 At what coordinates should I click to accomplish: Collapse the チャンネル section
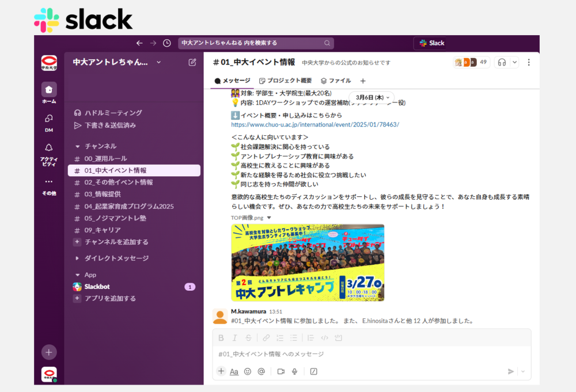[78, 146]
